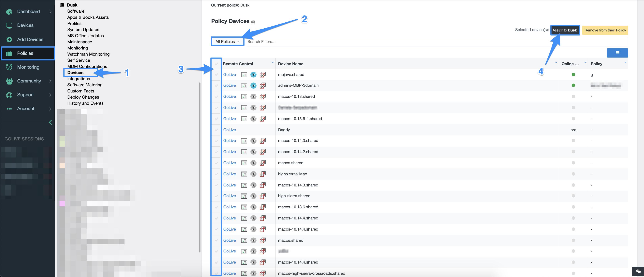644x277 pixels.
Task: Select Devices in the Dusk policy tree
Action: [x=75, y=73]
